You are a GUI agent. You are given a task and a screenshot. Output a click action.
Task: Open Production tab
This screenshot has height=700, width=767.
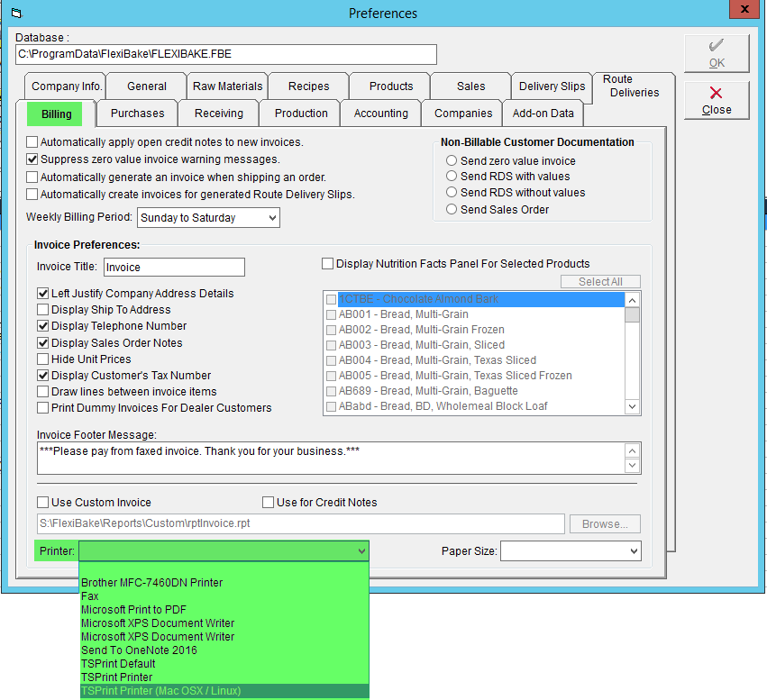click(301, 114)
